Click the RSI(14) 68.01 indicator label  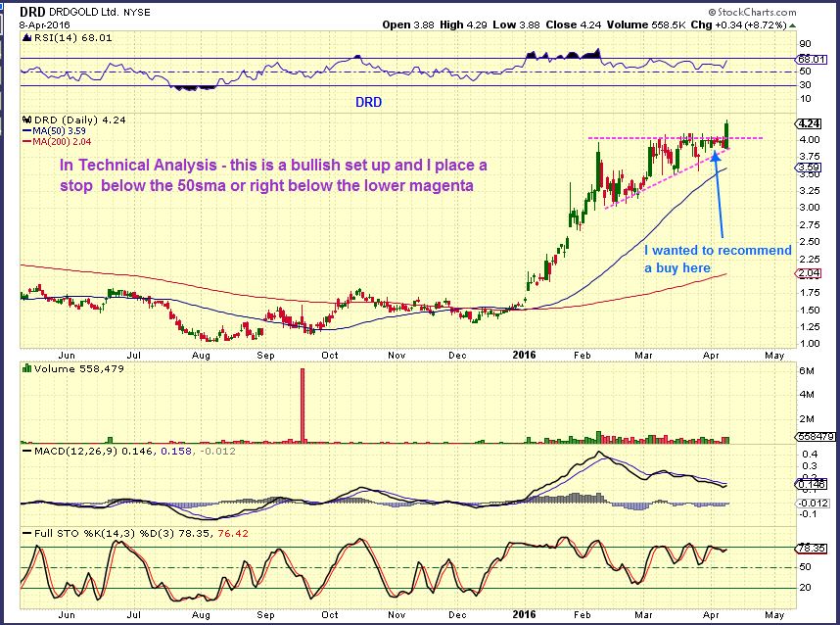(72, 37)
